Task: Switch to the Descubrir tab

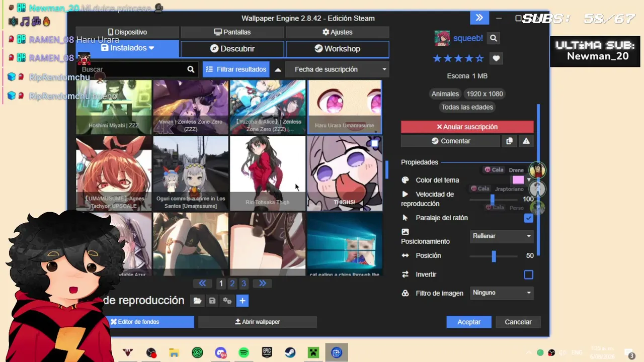Action: tap(232, 49)
